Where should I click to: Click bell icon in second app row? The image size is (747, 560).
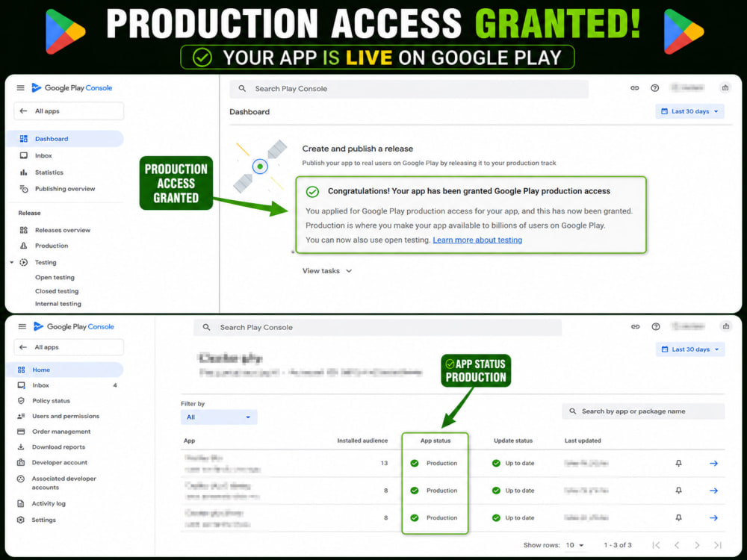[678, 490]
